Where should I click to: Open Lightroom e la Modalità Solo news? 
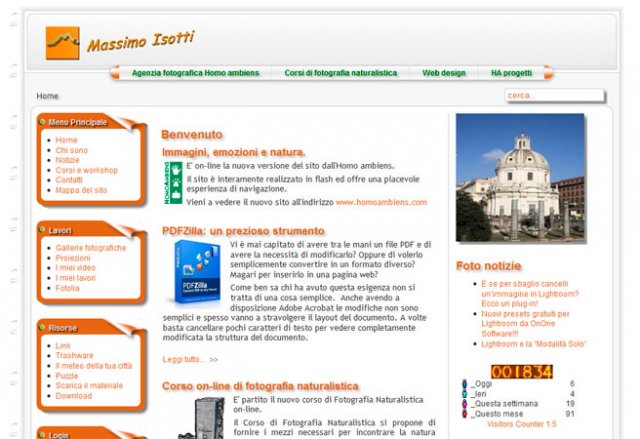533,344
